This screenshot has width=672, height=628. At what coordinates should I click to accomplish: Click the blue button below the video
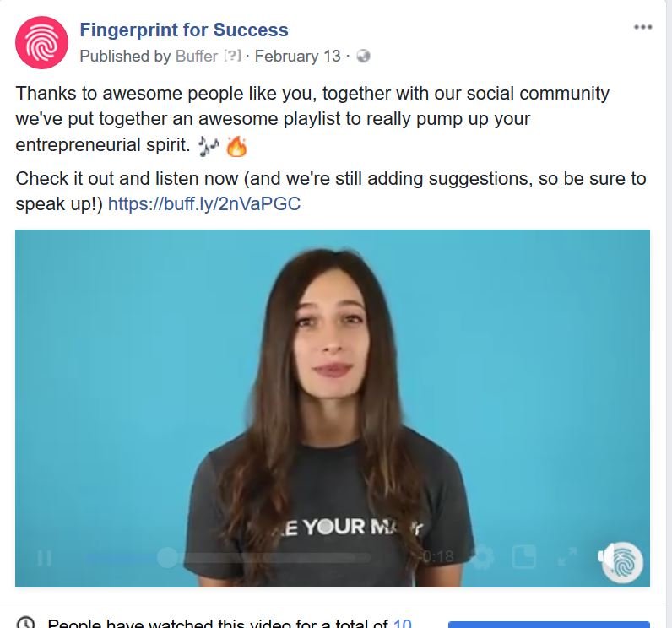(549, 624)
